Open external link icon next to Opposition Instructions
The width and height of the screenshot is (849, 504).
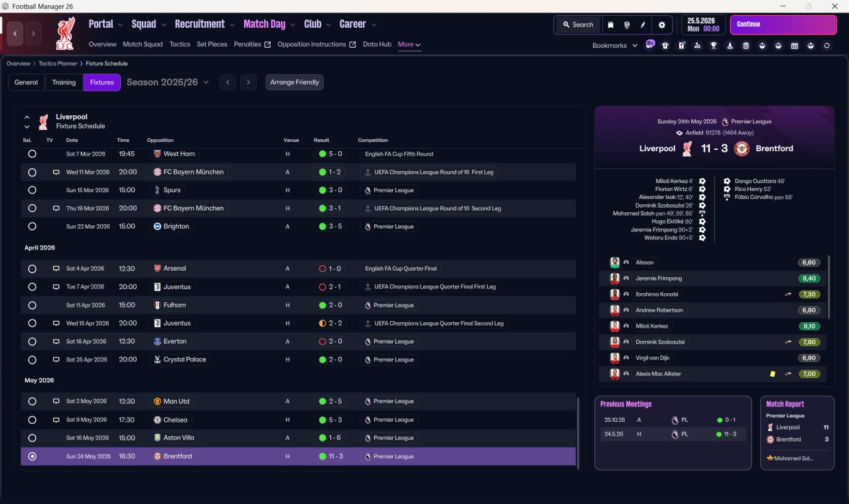352,44
